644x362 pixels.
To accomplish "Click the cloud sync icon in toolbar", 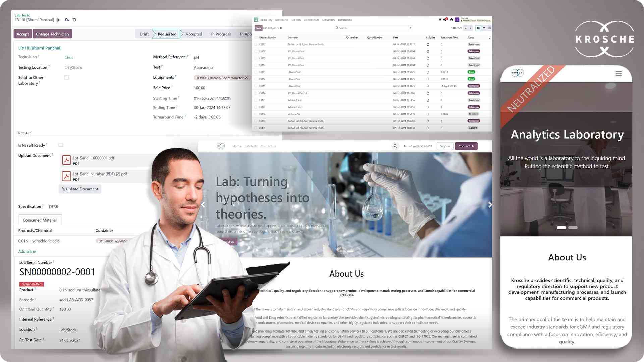I will pos(66,20).
